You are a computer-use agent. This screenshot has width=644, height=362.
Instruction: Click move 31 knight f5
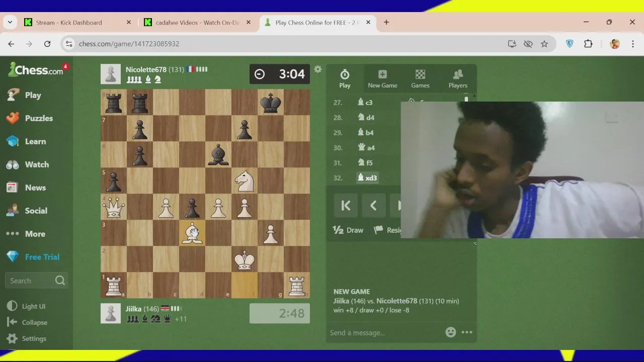point(365,162)
